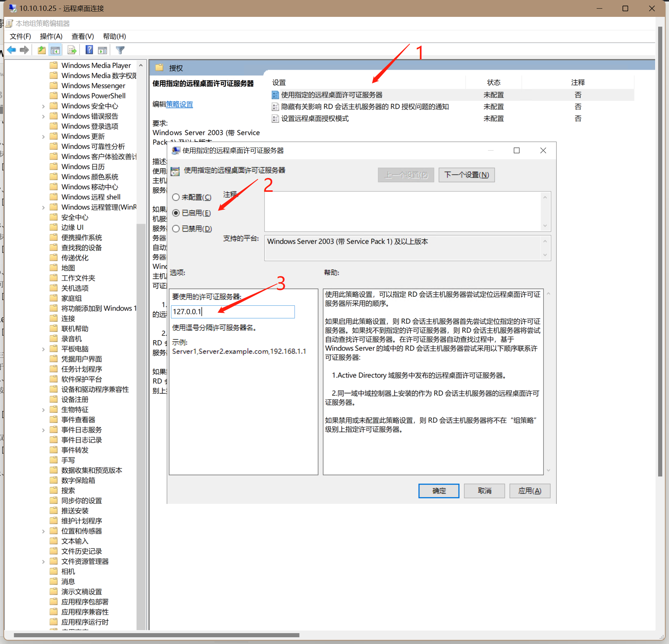Click the folder icon for 相机

(x=54, y=571)
